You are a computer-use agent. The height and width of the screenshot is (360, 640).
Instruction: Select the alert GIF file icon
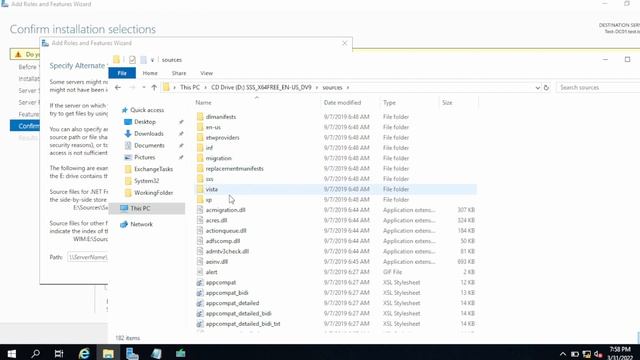click(x=200, y=272)
